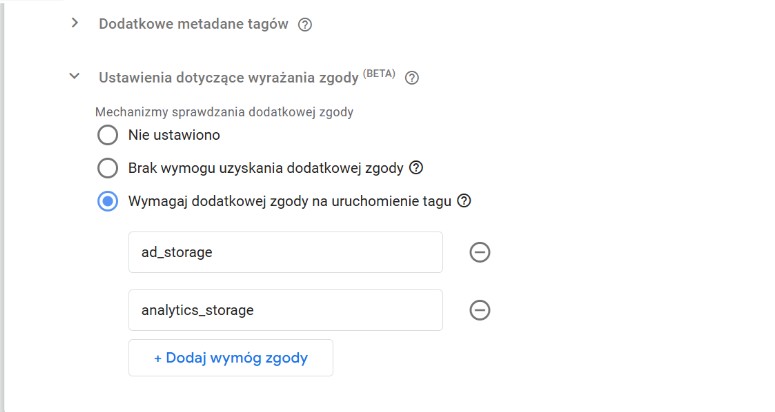775x412 pixels.
Task: Show help for Wymagaj dodatkowej zgody option
Action: [463, 200]
